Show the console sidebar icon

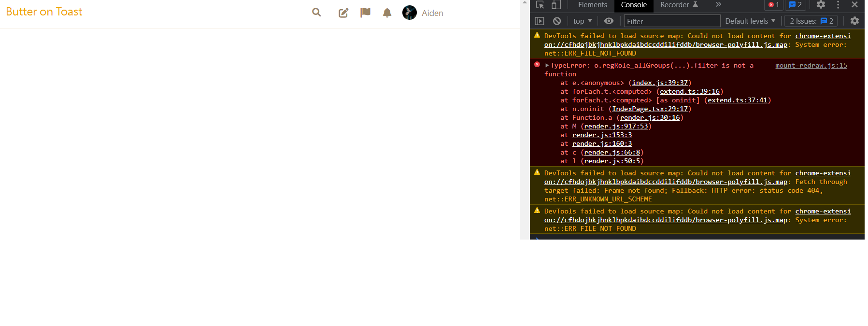(540, 21)
